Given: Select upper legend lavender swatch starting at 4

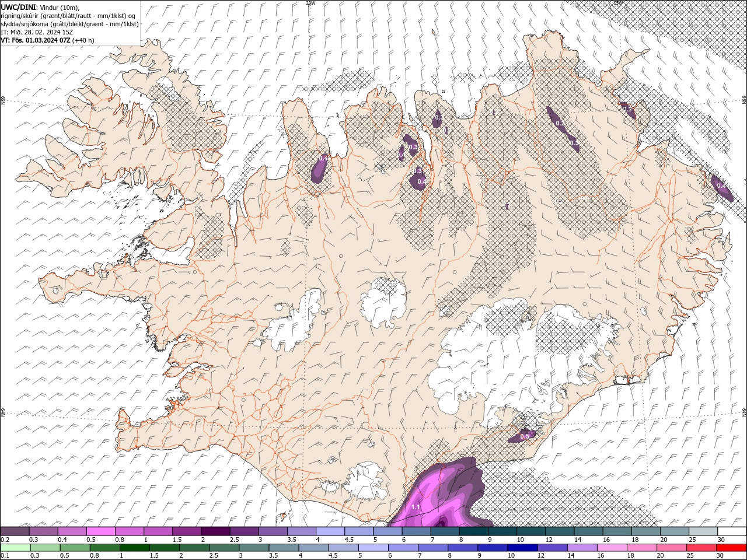Looking at the screenshot, I should [x=330, y=531].
